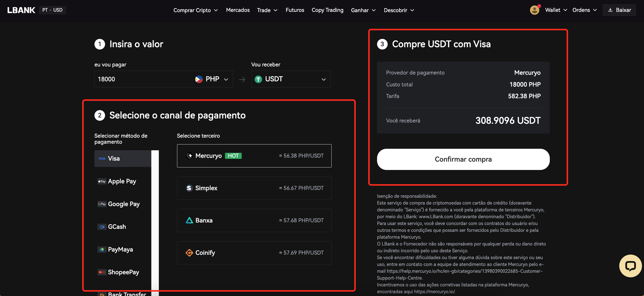Expand the Ordens menu

click(x=585, y=10)
